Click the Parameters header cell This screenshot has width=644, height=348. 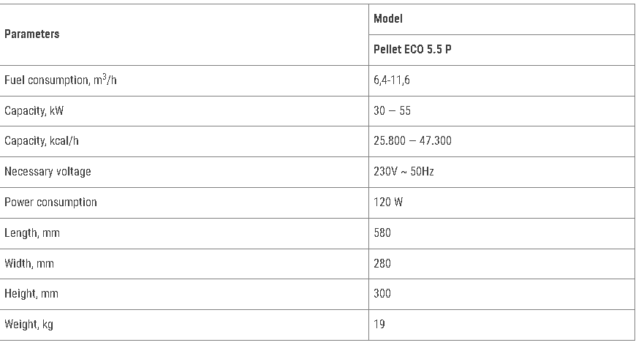click(184, 34)
